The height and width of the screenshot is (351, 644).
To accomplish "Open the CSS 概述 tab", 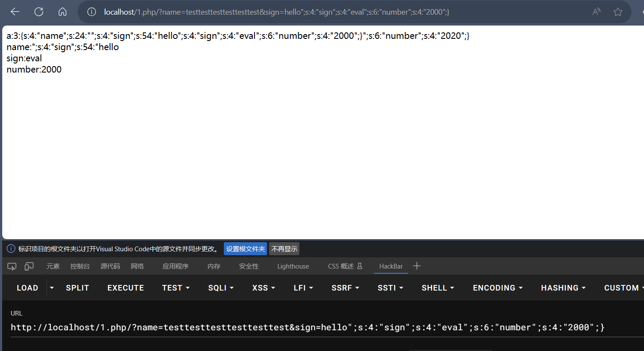I will pyautogui.click(x=345, y=266).
